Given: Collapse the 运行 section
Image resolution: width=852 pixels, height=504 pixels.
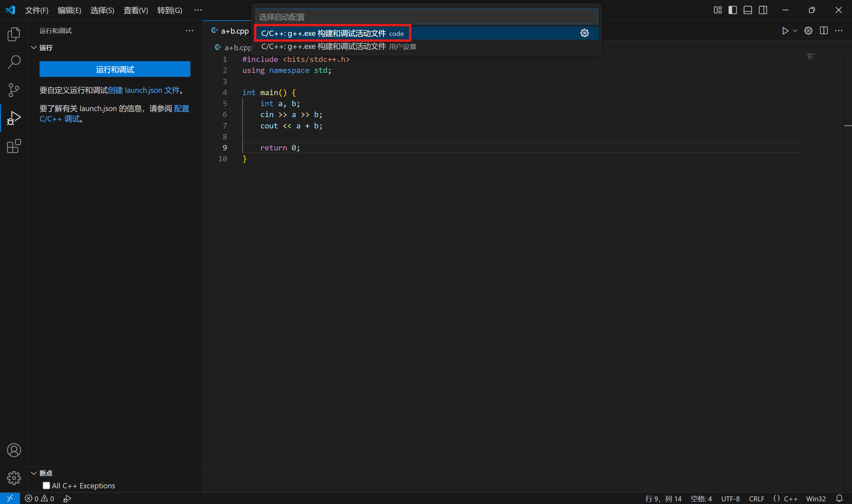Looking at the screenshot, I should (x=34, y=48).
